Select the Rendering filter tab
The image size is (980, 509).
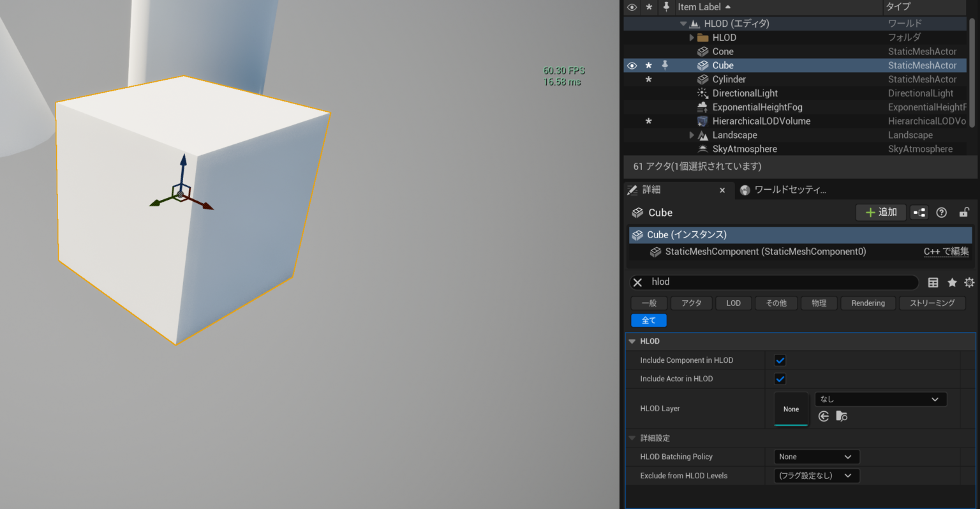point(868,303)
